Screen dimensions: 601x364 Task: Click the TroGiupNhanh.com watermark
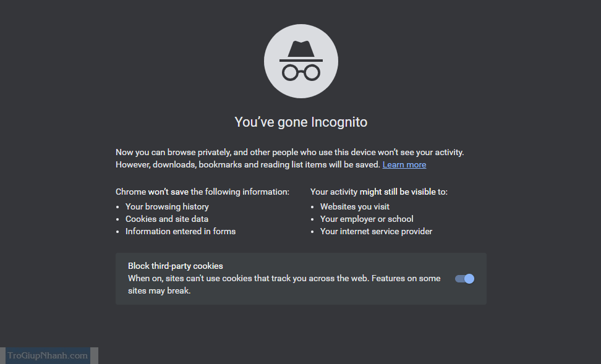point(48,355)
